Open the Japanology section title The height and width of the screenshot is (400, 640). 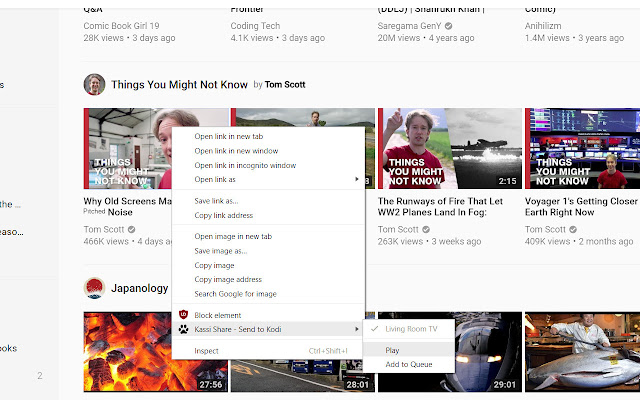click(140, 288)
